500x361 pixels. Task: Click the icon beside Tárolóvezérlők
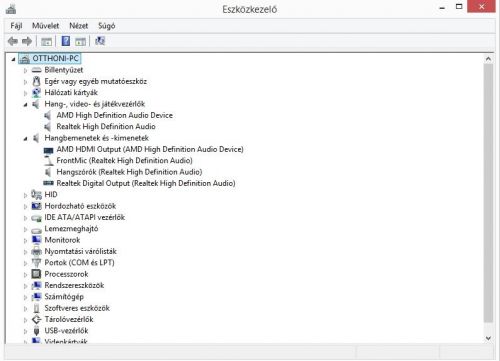tap(36, 319)
